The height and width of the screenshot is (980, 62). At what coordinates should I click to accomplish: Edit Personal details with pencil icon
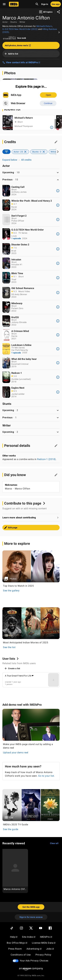point(56,445)
